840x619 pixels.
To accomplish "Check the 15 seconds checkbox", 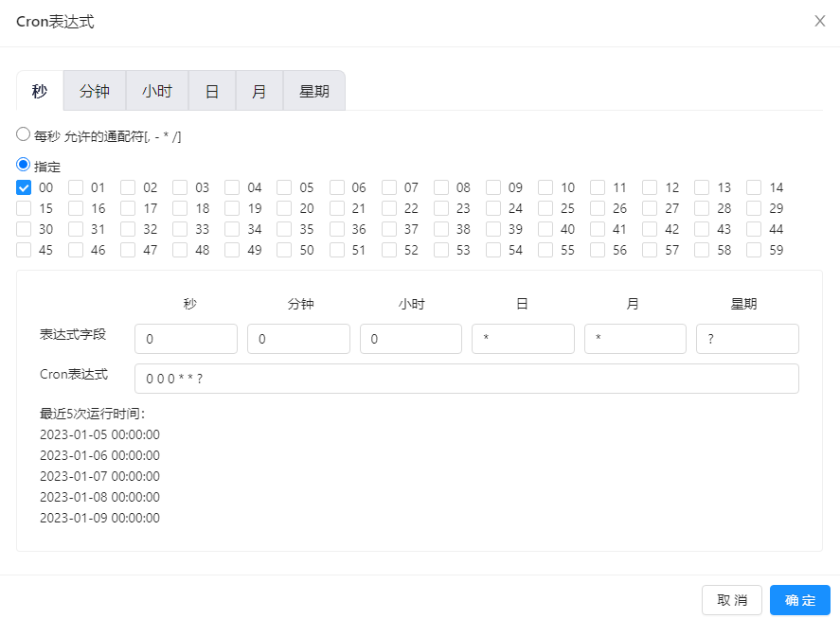I will point(24,208).
